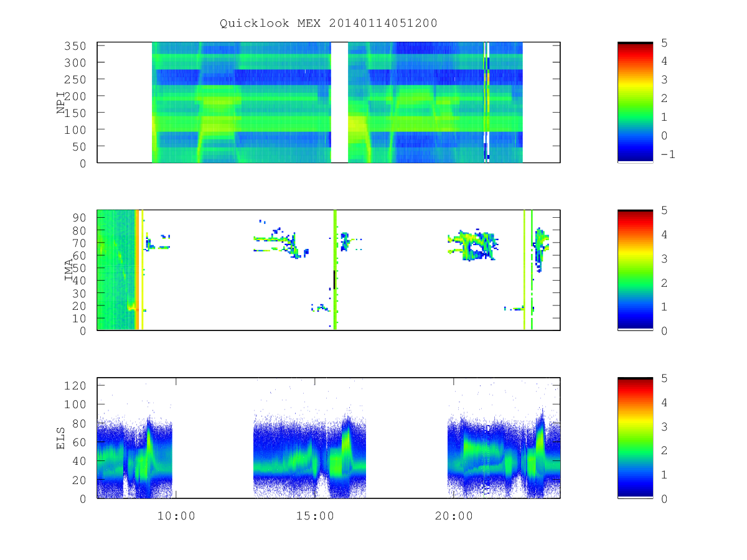Click the plot title Quicklook MEX 20140114051200
This screenshot has width=747, height=560.
(328, 24)
